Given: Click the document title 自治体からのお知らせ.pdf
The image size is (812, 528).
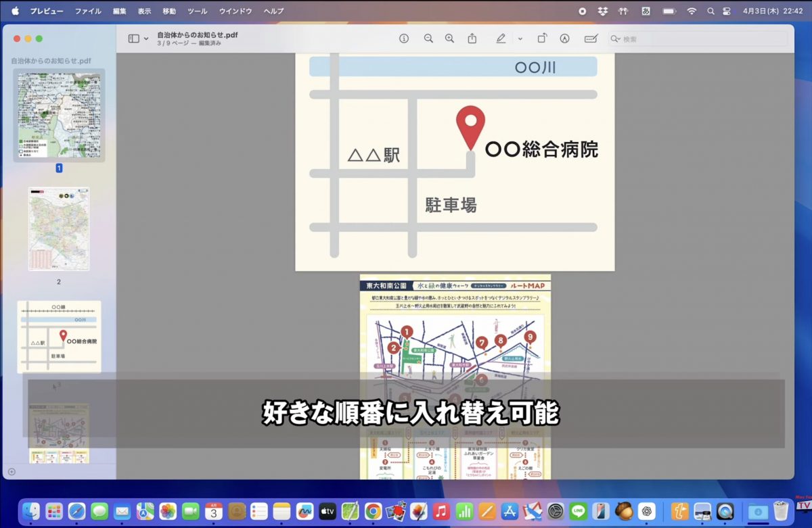Looking at the screenshot, I should coord(197,34).
